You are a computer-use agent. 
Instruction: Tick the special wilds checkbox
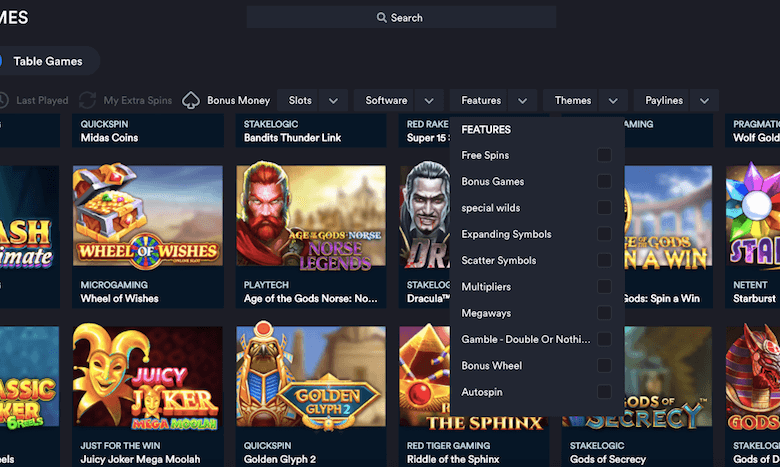click(x=604, y=207)
